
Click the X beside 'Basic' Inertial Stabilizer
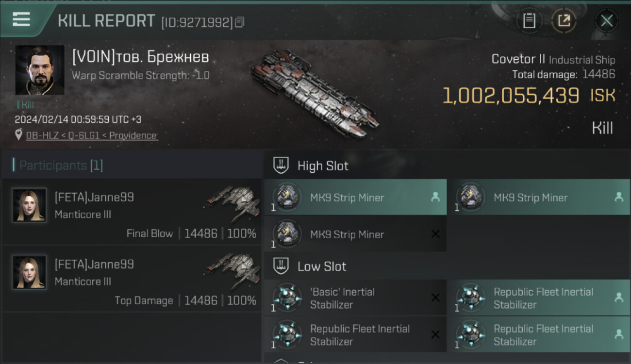point(435,298)
